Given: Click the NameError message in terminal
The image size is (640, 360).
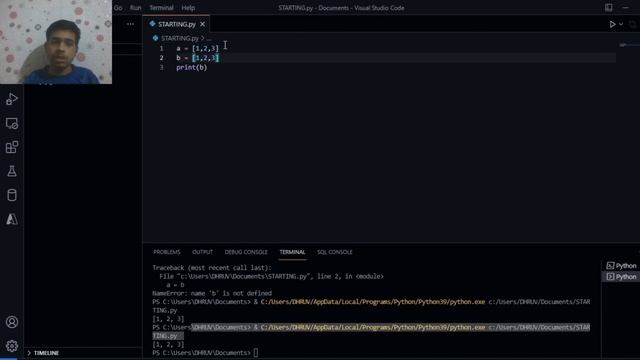Looking at the screenshot, I should [212, 293].
